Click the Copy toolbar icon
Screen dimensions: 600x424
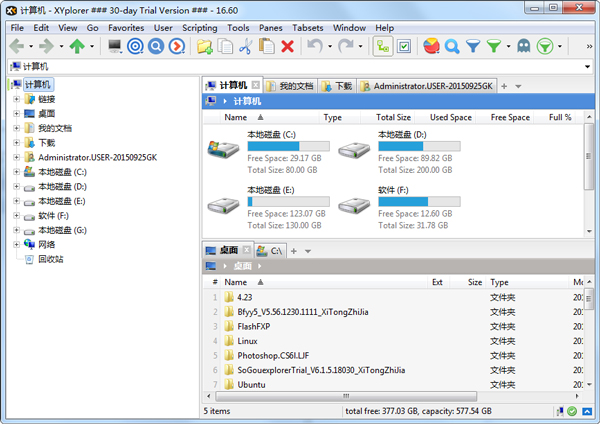pos(225,46)
